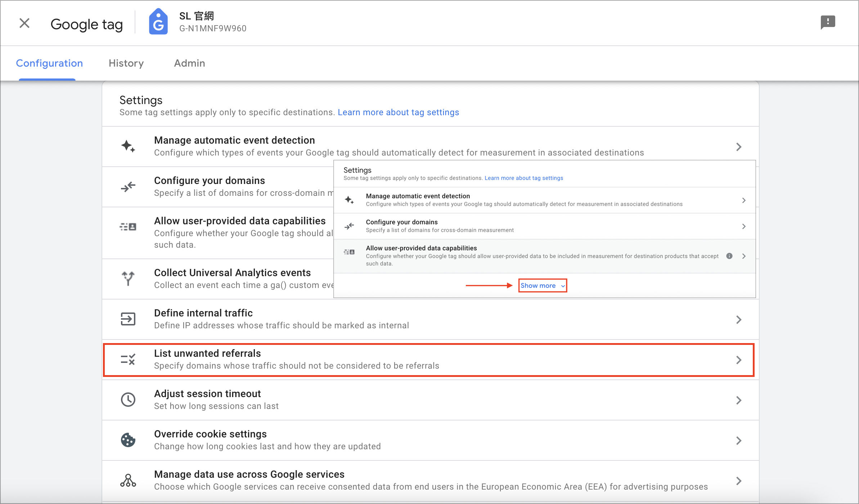The height and width of the screenshot is (504, 859).
Task: Click the user-provided data capabilities icon
Action: (128, 227)
